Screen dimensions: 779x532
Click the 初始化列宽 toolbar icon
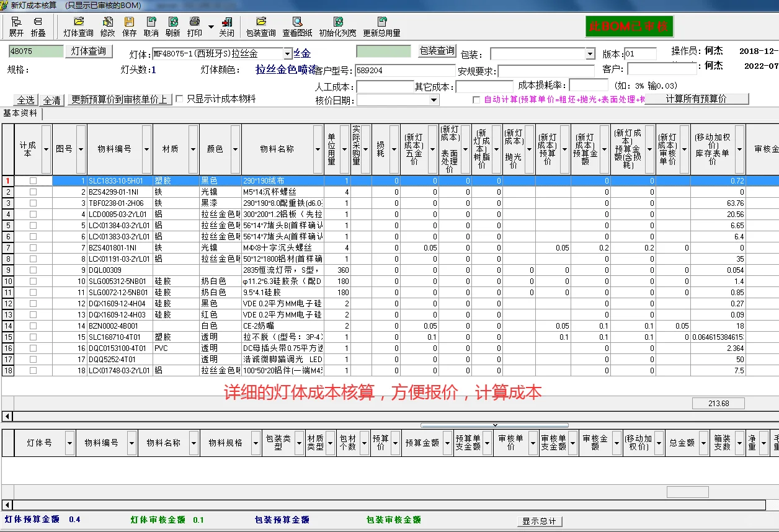(337, 27)
